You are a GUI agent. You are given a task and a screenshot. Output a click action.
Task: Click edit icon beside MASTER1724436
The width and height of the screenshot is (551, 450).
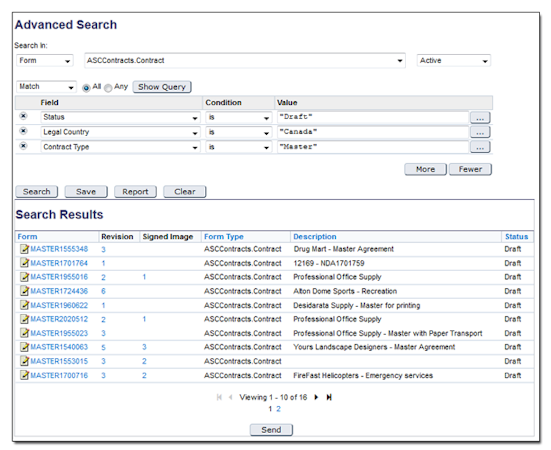[x=24, y=291]
